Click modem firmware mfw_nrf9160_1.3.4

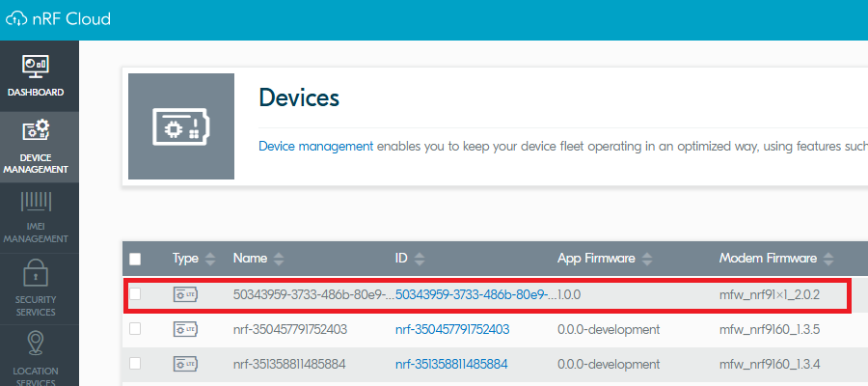tap(770, 364)
